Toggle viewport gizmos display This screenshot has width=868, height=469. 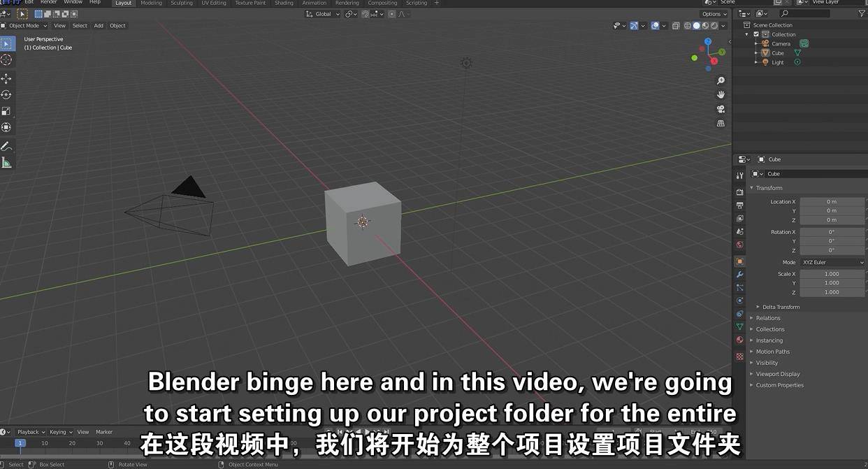634,26
